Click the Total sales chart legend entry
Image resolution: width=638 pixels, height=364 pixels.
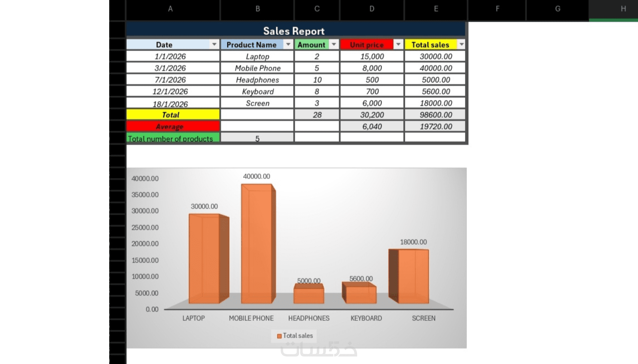(x=295, y=336)
